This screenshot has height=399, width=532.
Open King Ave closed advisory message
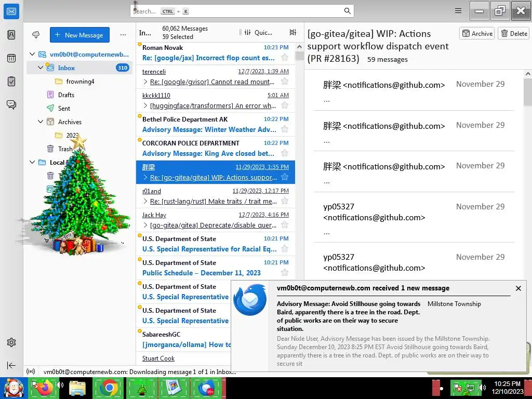pos(216,148)
